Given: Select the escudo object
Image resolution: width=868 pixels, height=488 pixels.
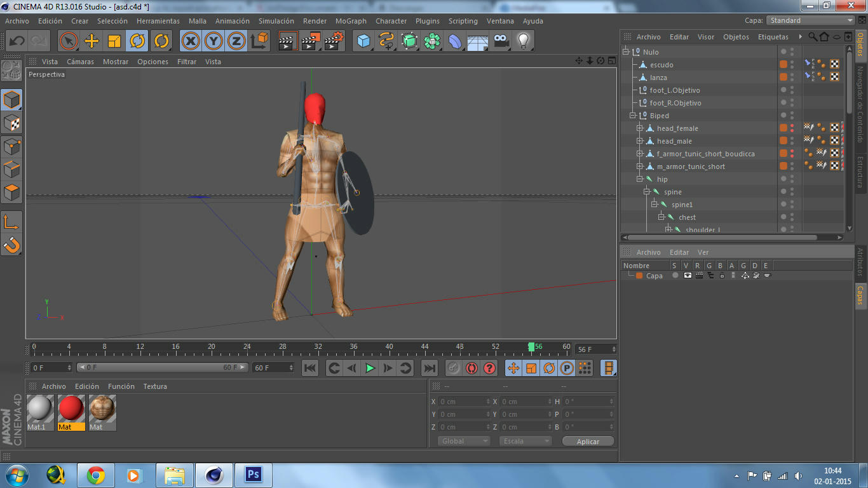Looking at the screenshot, I should tap(661, 65).
